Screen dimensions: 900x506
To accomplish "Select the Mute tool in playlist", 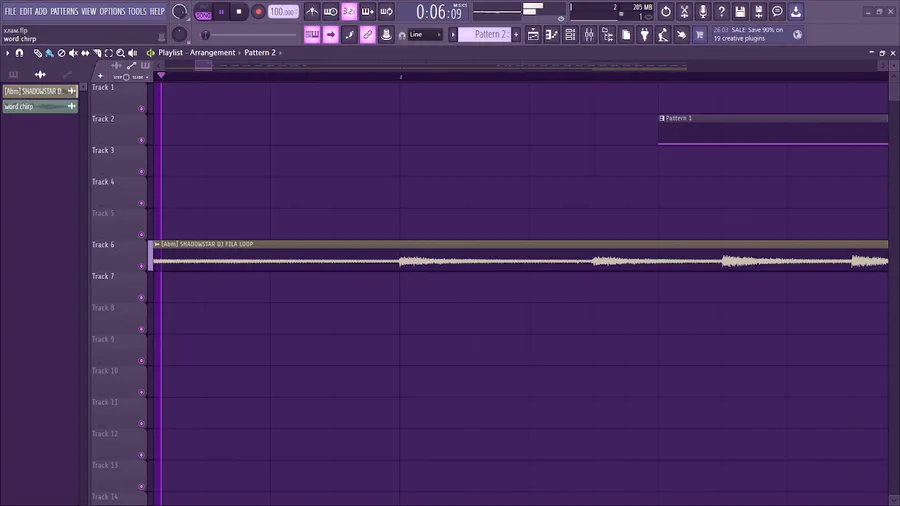I will click(x=73, y=53).
